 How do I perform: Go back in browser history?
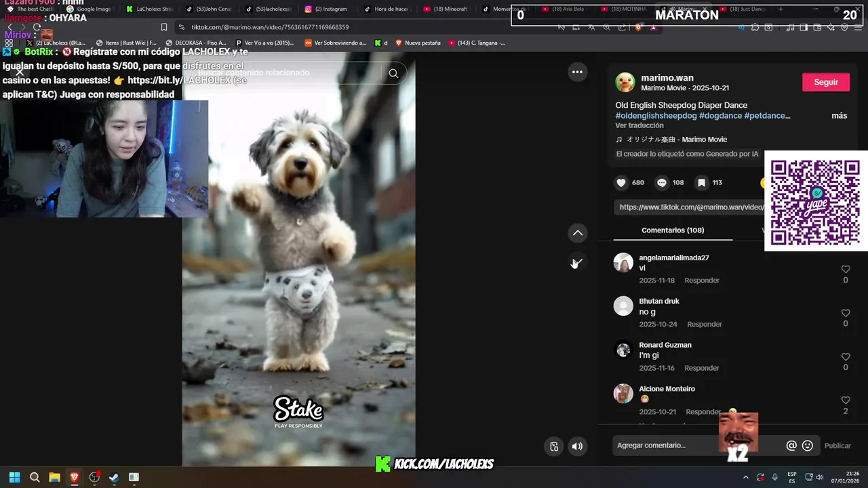click(9, 27)
